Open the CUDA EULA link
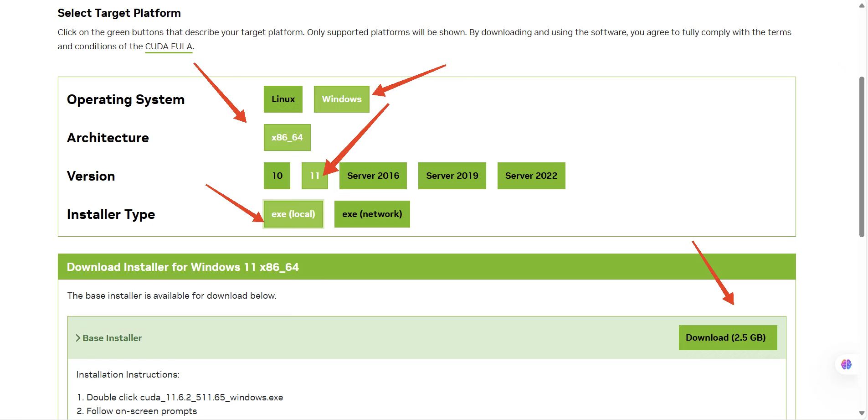 click(169, 47)
